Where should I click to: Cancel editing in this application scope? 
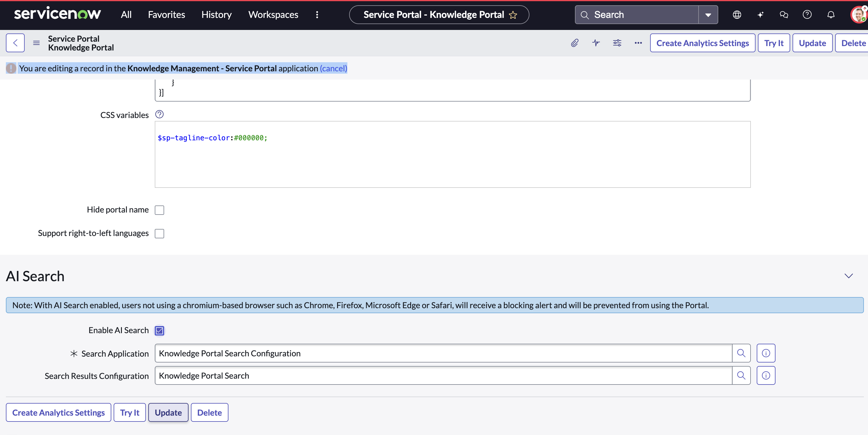(333, 68)
